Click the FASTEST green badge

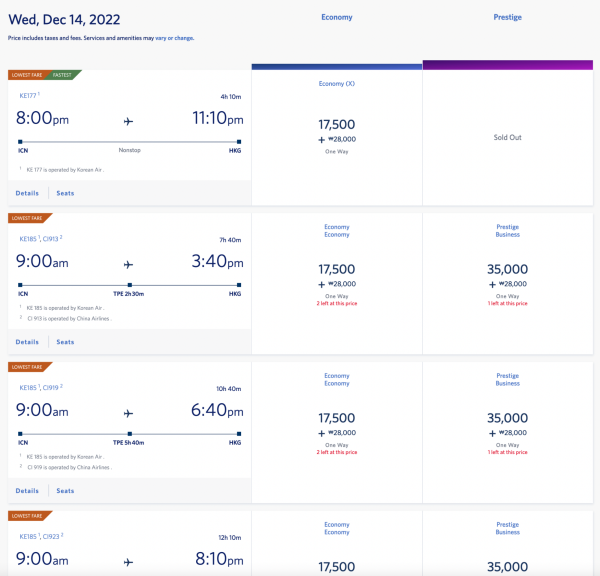coord(61,74)
